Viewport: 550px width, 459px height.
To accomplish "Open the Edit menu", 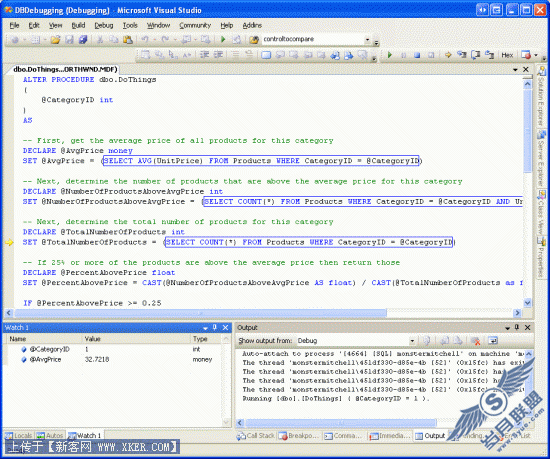I will 34,25.
